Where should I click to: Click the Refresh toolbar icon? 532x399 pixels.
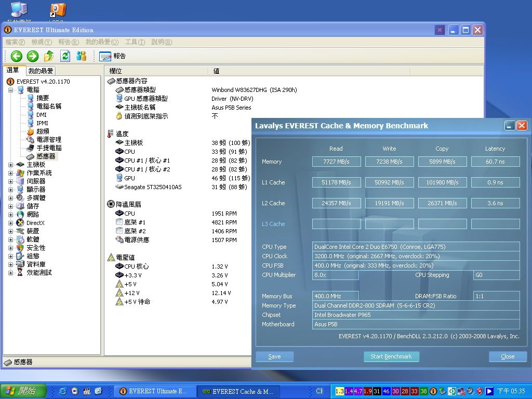pos(65,56)
